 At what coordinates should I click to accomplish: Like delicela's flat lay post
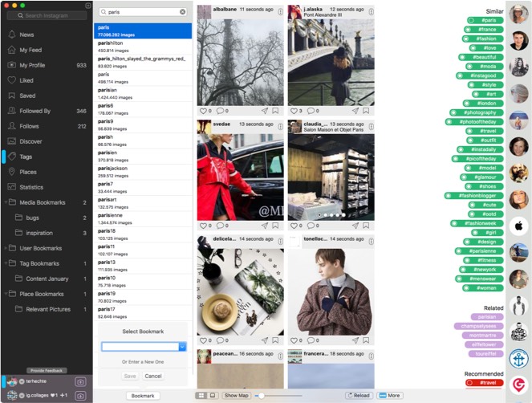click(203, 340)
